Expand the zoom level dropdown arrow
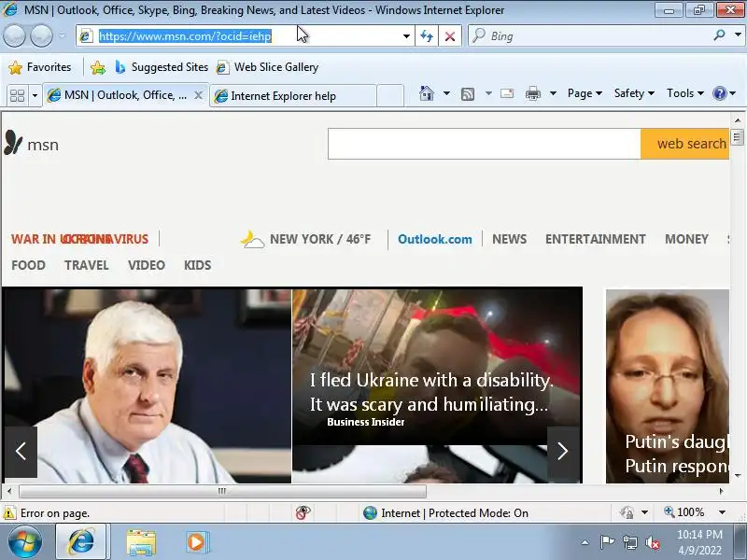 (722, 512)
